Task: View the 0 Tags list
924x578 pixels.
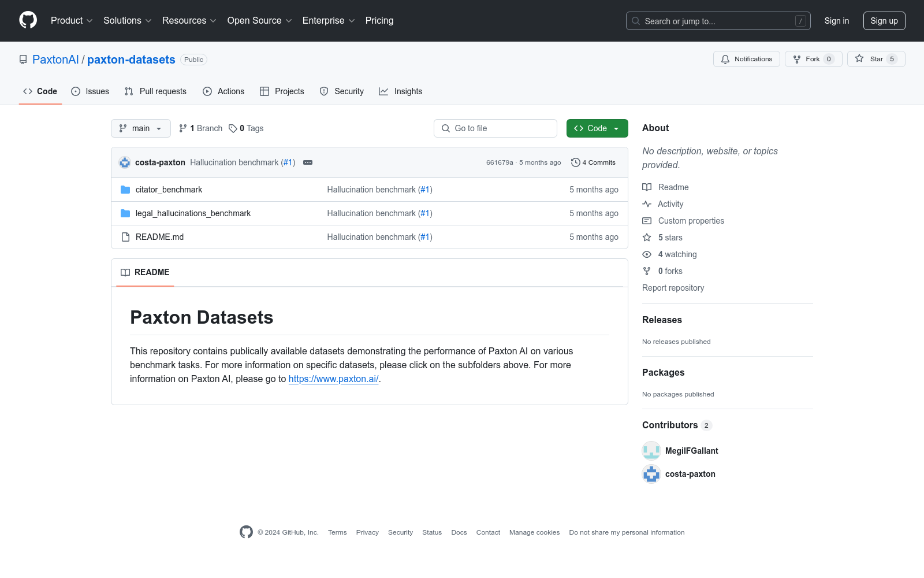Action: tap(246, 128)
